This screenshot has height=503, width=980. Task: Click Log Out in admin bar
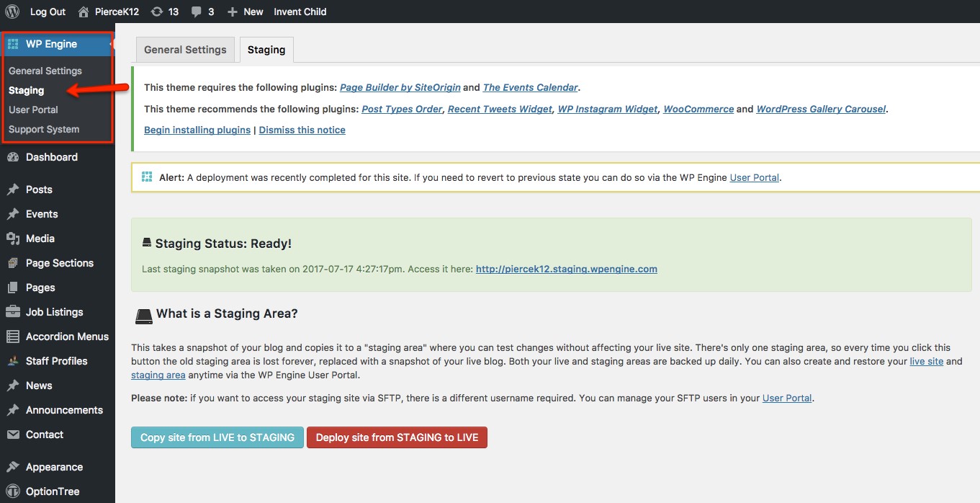48,12
